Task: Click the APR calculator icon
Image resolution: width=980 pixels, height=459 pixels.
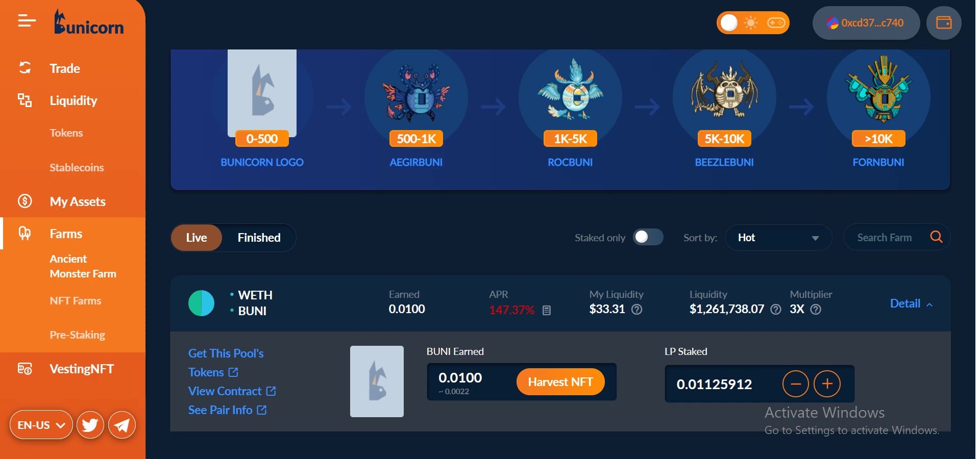Action: [x=547, y=310]
